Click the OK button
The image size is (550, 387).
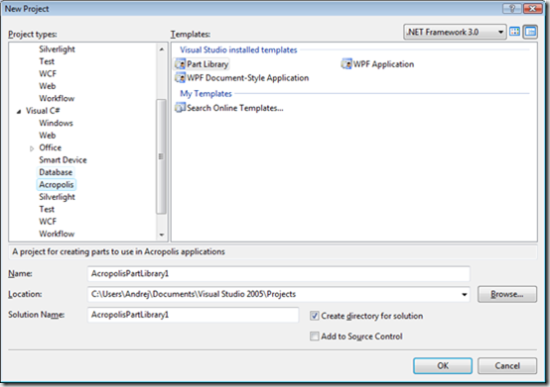(443, 366)
